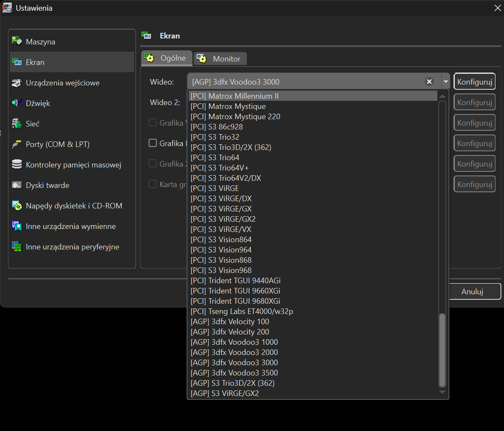Screen dimensions: 504x431
Task: Select [AGP] 3dfx Velocity 200
Action: (313, 332)
